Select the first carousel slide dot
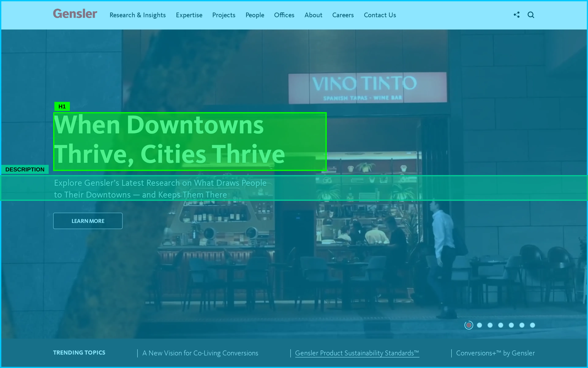 point(469,325)
